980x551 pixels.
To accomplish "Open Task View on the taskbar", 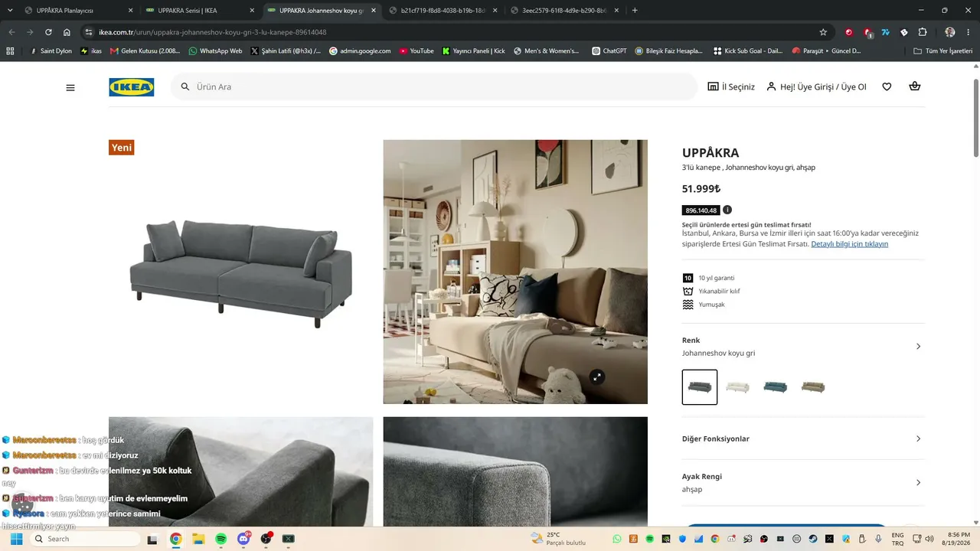I will 152,539.
